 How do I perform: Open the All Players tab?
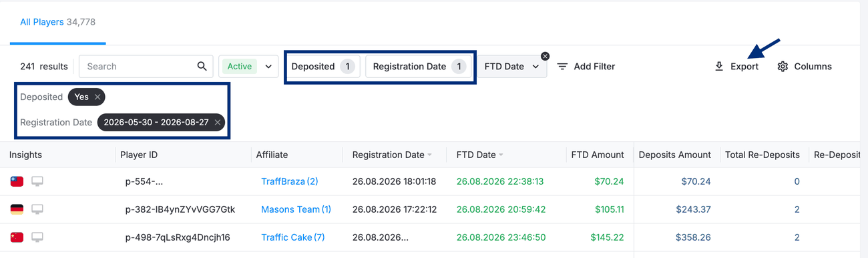tap(57, 22)
